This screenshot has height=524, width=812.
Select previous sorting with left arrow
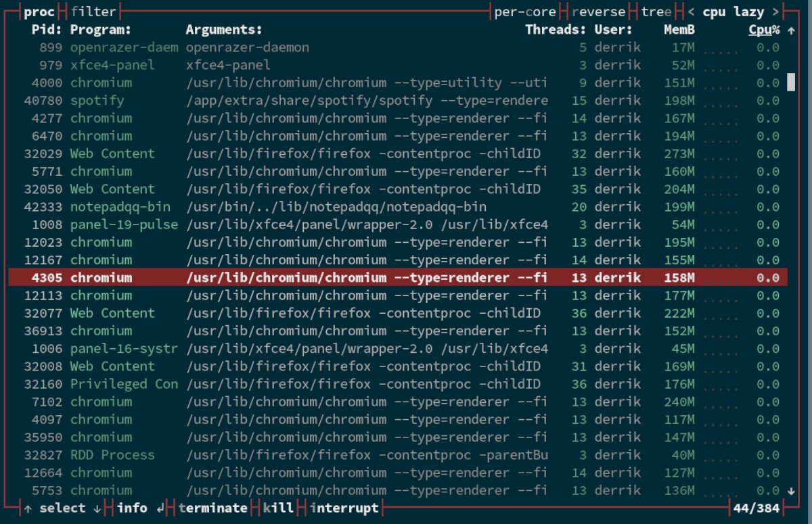click(691, 11)
